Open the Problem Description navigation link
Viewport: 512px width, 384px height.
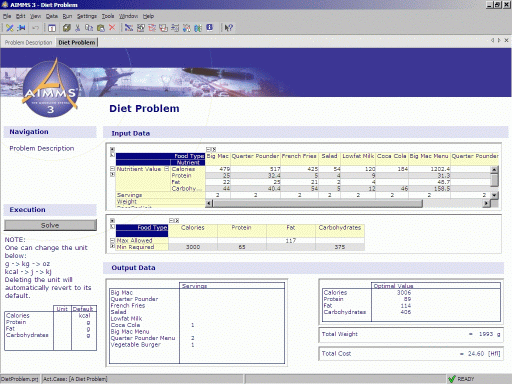point(42,148)
